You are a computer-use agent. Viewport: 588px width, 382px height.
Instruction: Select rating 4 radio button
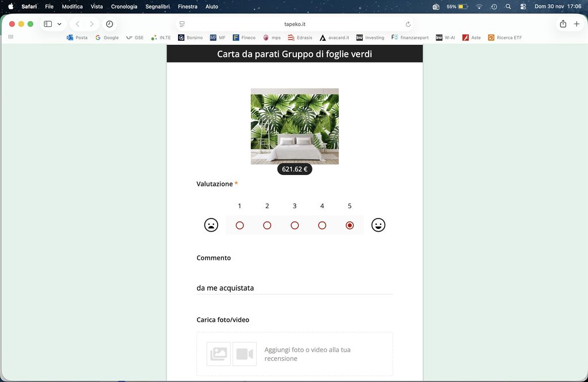click(322, 225)
